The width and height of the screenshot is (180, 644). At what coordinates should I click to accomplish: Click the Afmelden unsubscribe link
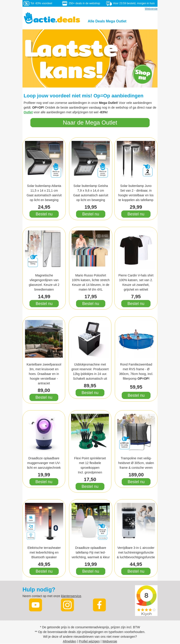tap(70, 641)
